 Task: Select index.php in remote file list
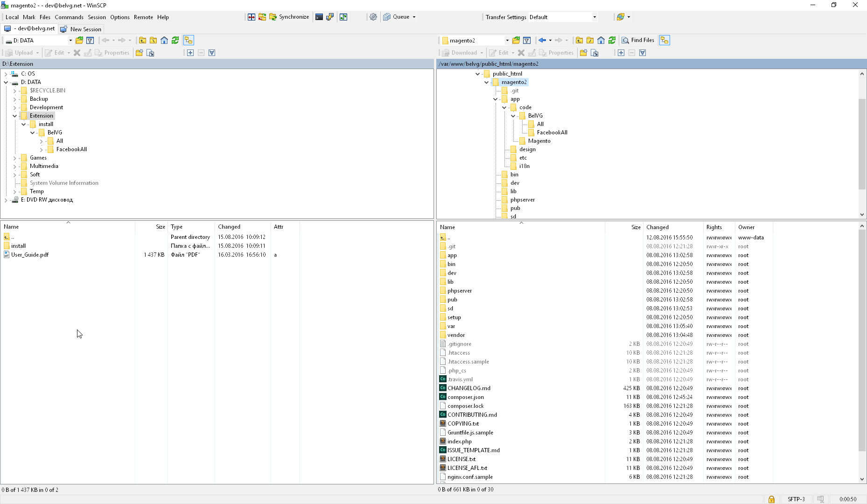[x=459, y=441]
